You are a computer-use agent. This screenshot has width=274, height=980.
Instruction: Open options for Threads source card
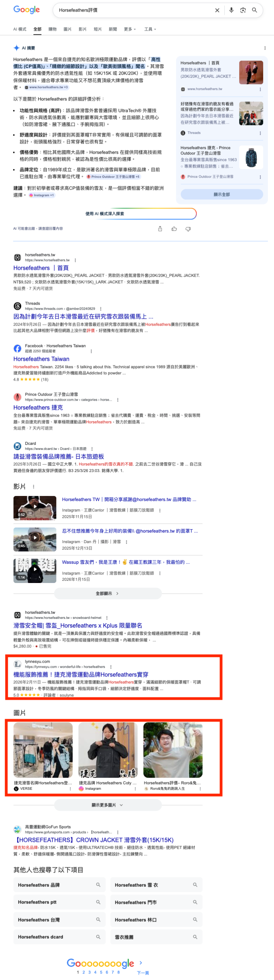(260, 133)
